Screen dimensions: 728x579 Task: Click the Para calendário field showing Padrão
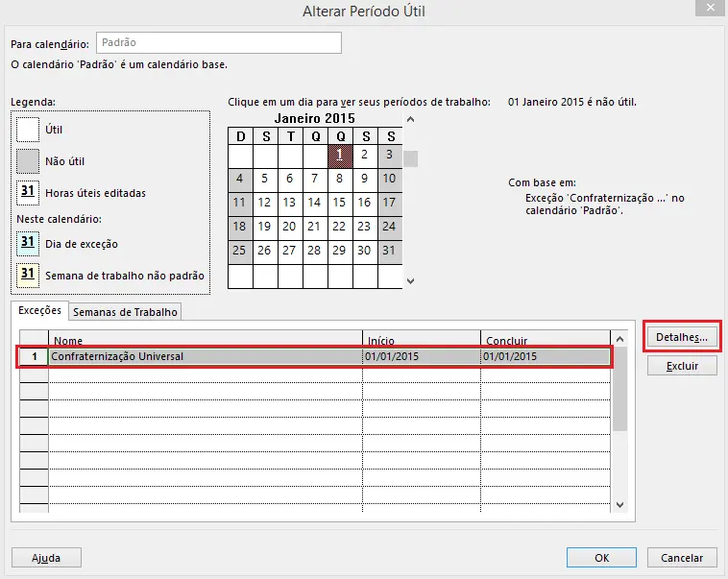tap(219, 42)
